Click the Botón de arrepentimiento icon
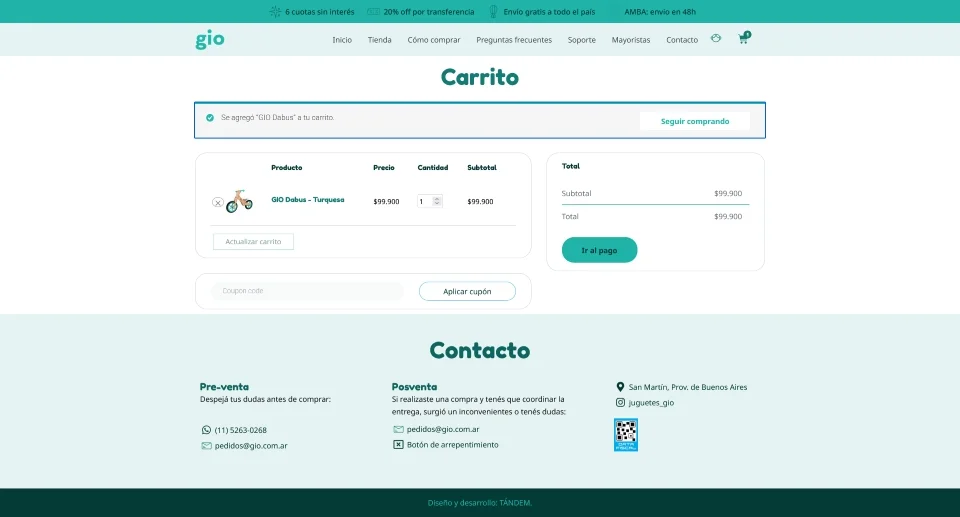960x517 pixels. [398, 444]
